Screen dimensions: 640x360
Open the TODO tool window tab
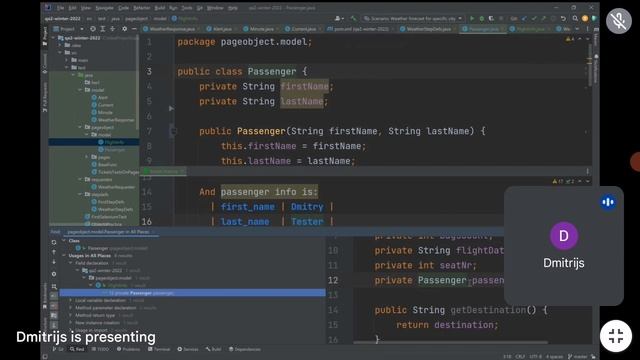pos(100,349)
